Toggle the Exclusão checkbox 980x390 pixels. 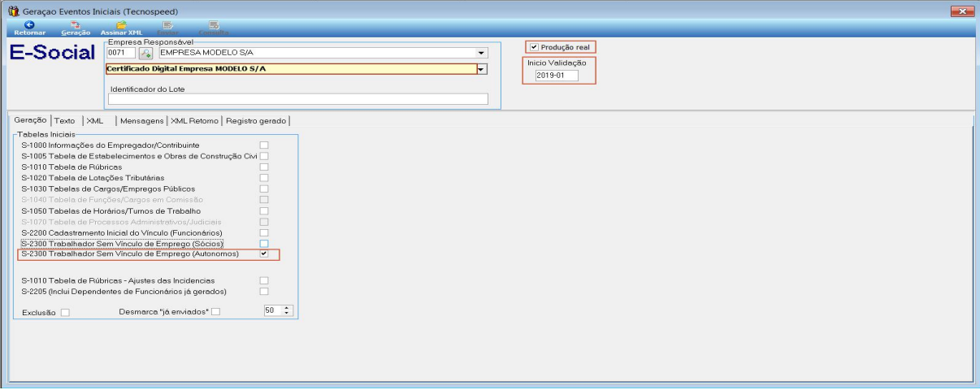[65, 311]
